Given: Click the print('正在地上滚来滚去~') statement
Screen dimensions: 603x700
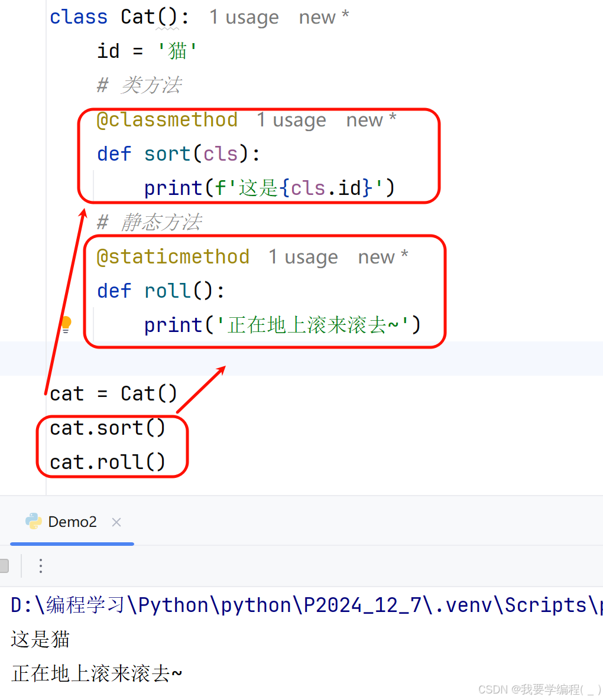Looking at the screenshot, I should tap(283, 325).
